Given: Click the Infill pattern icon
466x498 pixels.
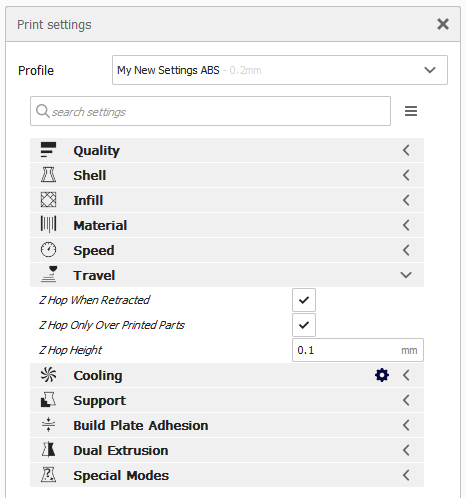Looking at the screenshot, I should (x=48, y=200).
